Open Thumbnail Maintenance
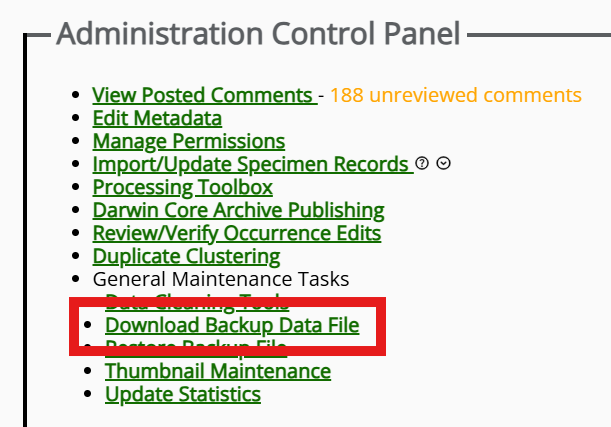611x427 pixels. [x=218, y=372]
